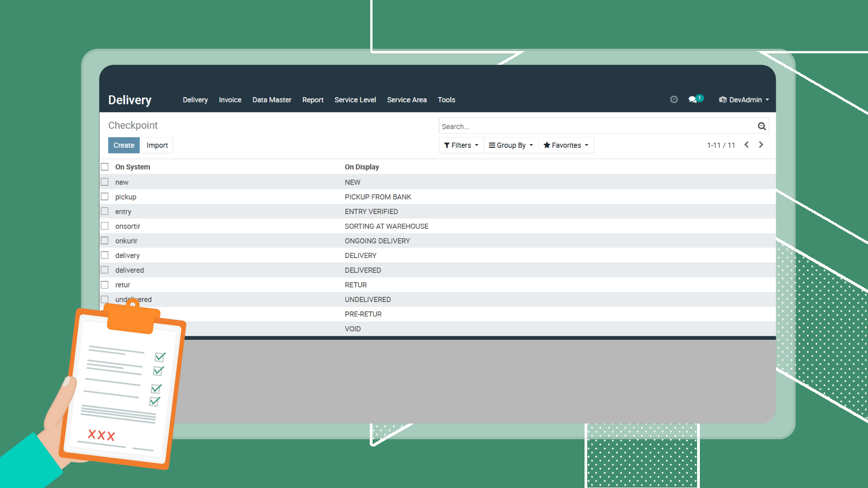The image size is (868, 488).
Task: Click the search magnifier icon
Action: point(762,126)
